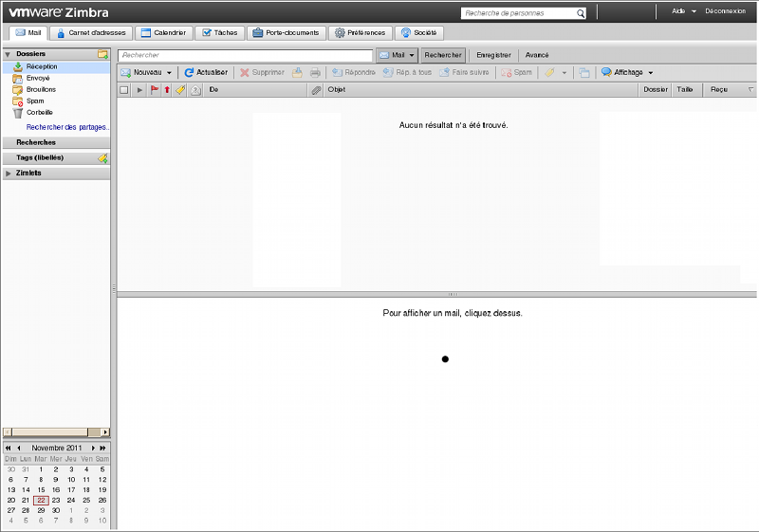Go to previous year in mini calendar
This screenshot has height=532, width=759.
coord(9,449)
